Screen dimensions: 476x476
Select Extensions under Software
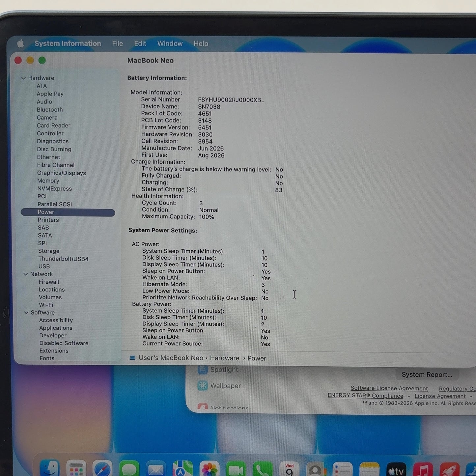[x=54, y=351]
